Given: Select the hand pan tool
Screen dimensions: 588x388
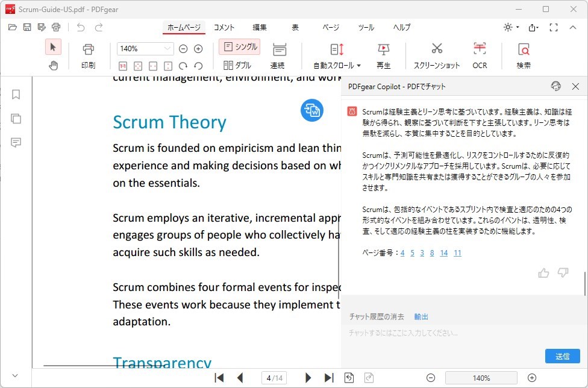Looking at the screenshot, I should coord(53,65).
